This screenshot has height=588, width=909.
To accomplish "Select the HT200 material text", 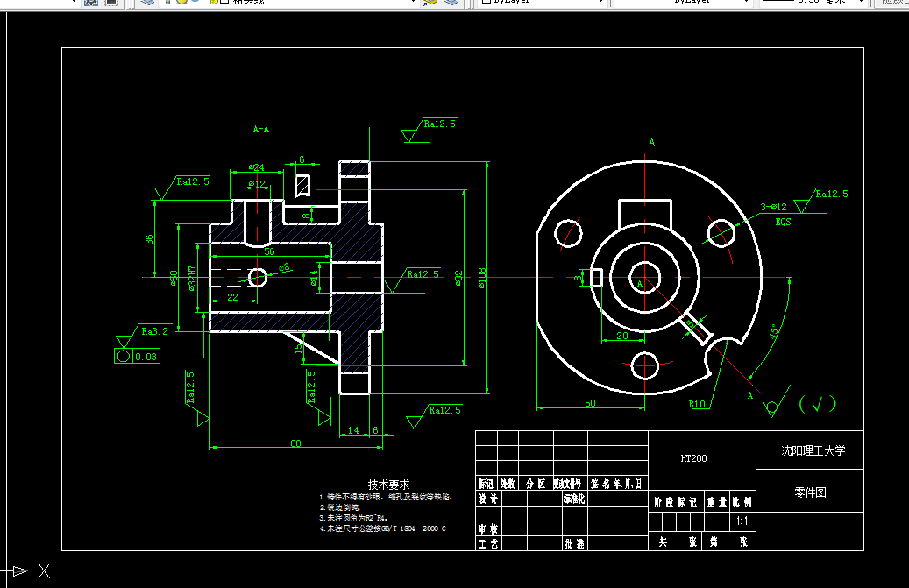I will pyautogui.click(x=693, y=458).
